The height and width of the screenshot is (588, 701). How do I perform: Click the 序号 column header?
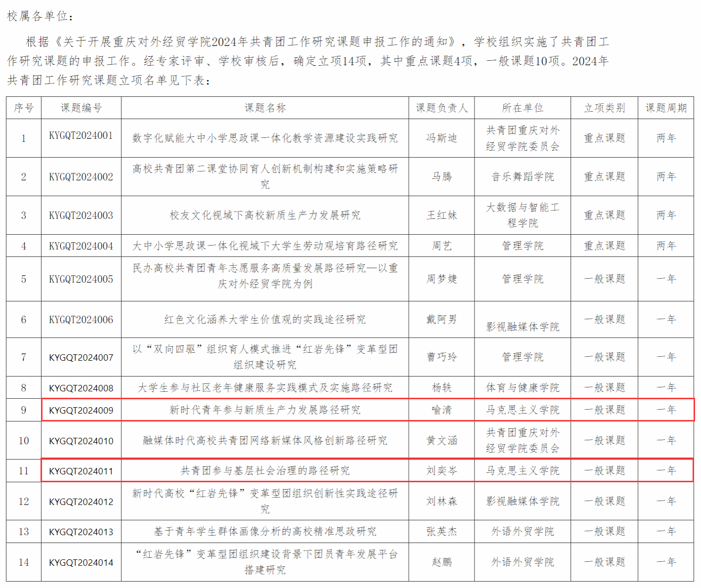[x=24, y=108]
